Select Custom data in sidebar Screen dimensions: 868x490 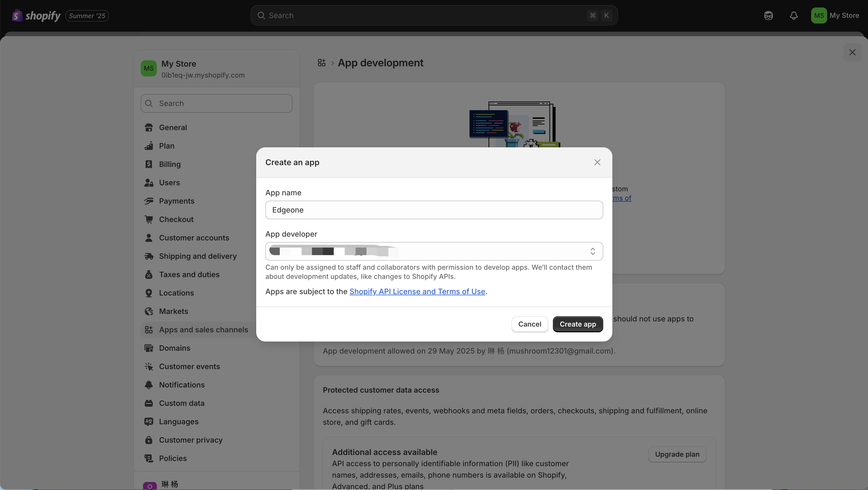pyautogui.click(x=182, y=403)
